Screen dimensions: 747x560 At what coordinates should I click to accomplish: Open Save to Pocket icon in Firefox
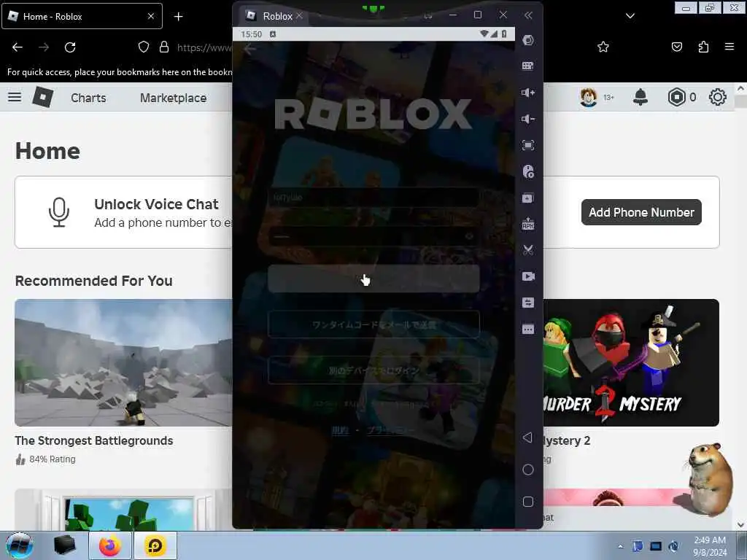677,47
